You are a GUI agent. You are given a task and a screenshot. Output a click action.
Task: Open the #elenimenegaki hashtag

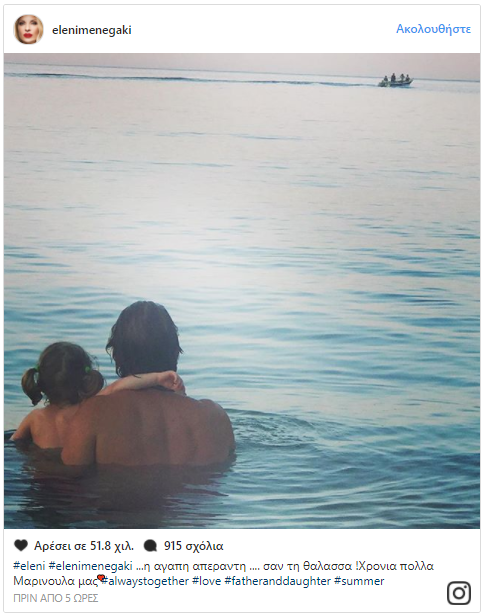click(90, 566)
